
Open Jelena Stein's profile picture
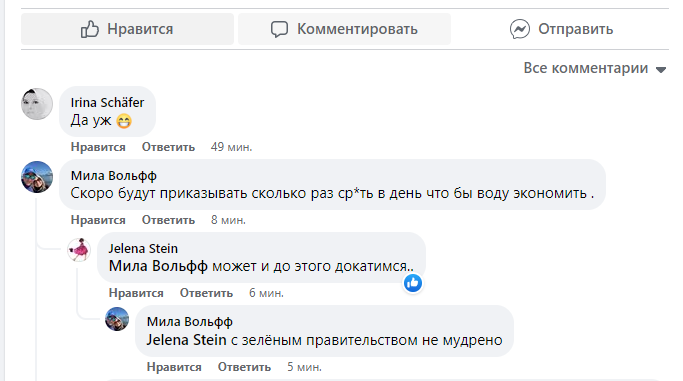click(x=79, y=250)
